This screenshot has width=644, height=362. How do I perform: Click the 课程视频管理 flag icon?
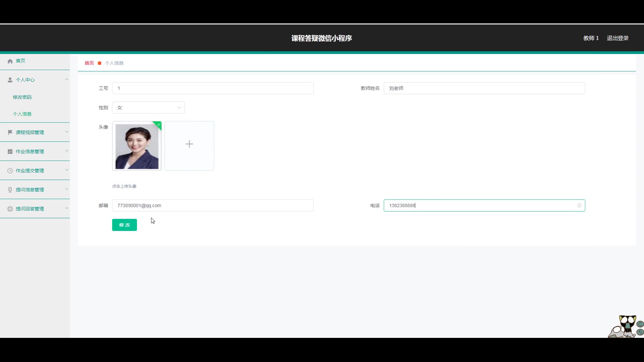tap(10, 132)
